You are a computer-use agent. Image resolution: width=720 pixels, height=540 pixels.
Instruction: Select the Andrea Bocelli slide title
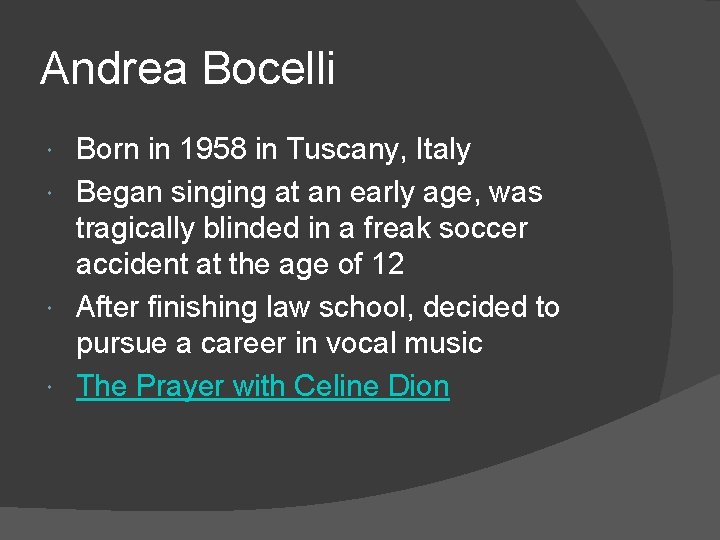(x=187, y=69)
